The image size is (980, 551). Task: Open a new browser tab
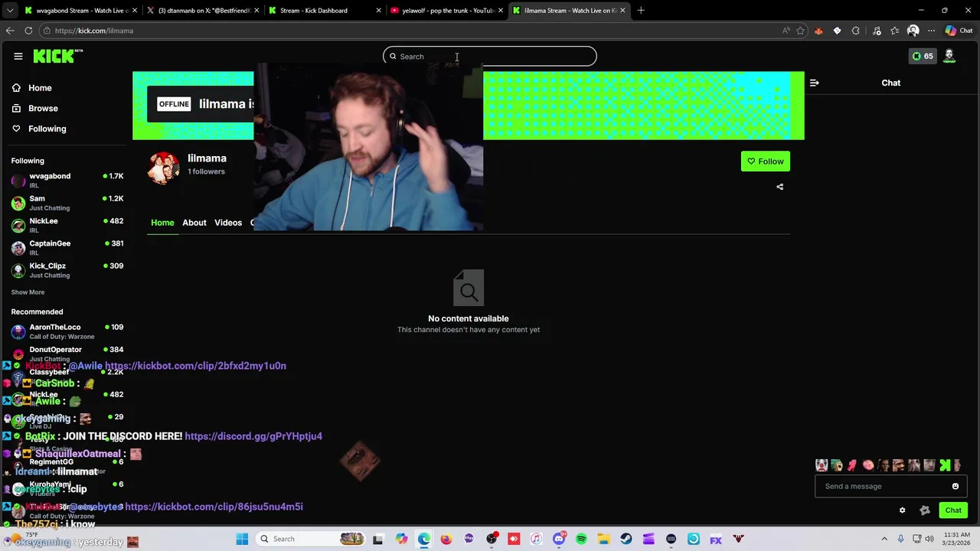point(641,11)
